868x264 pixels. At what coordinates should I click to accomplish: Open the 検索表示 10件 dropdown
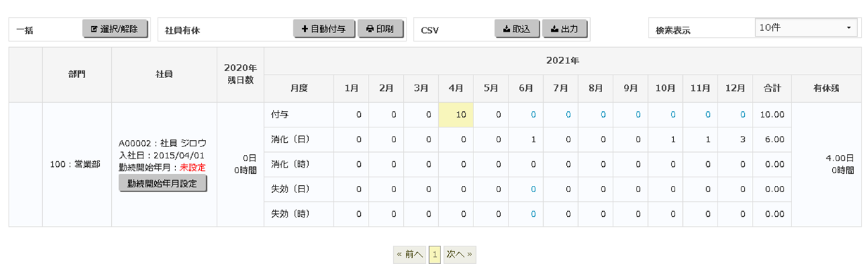pyautogui.click(x=806, y=28)
